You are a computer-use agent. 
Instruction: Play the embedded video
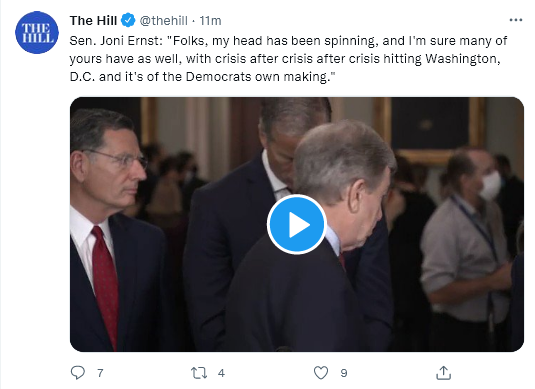click(x=297, y=225)
